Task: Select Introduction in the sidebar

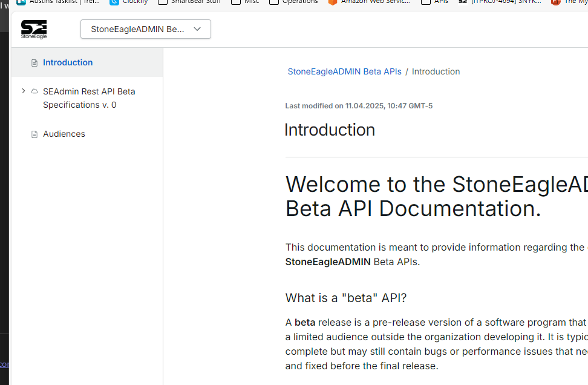Action: tap(68, 62)
